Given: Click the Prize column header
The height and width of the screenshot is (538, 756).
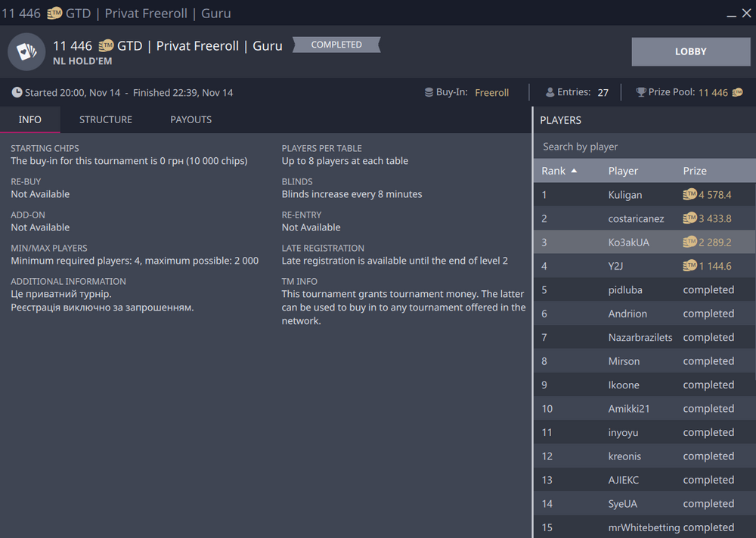Looking at the screenshot, I should (x=695, y=171).
